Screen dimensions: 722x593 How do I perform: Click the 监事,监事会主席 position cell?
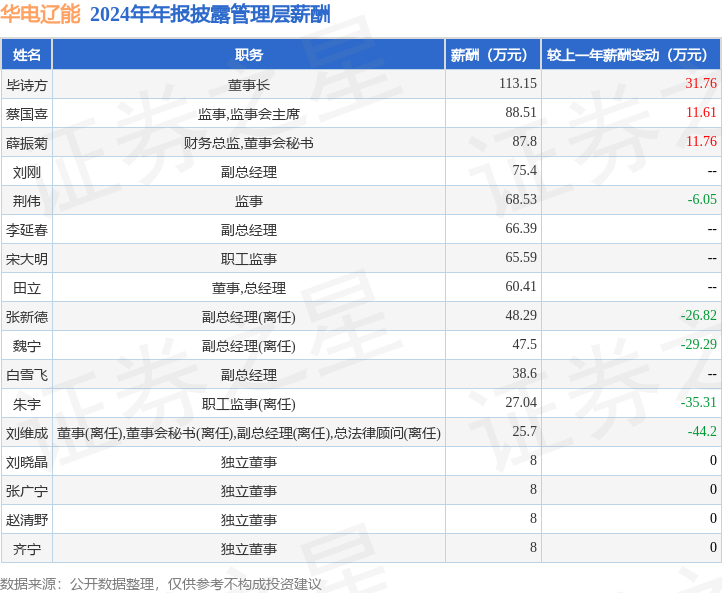point(249,114)
